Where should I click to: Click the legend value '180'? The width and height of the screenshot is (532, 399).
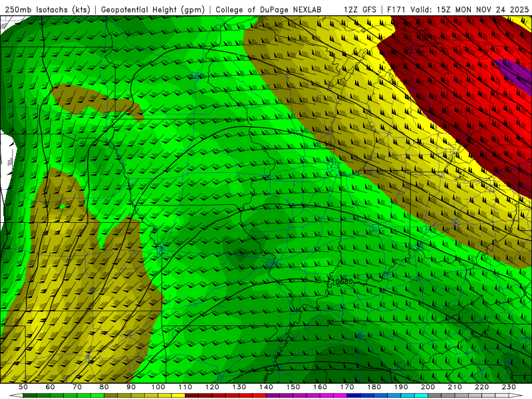tap(374, 387)
